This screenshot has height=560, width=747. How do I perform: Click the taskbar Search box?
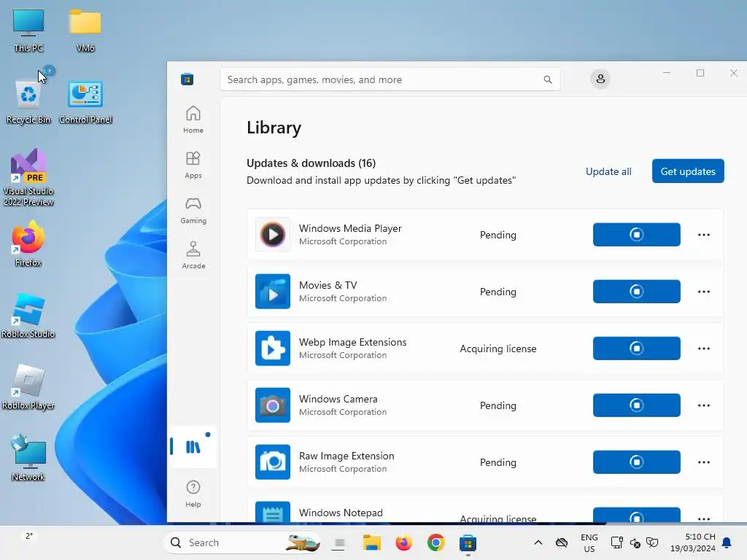click(x=242, y=542)
